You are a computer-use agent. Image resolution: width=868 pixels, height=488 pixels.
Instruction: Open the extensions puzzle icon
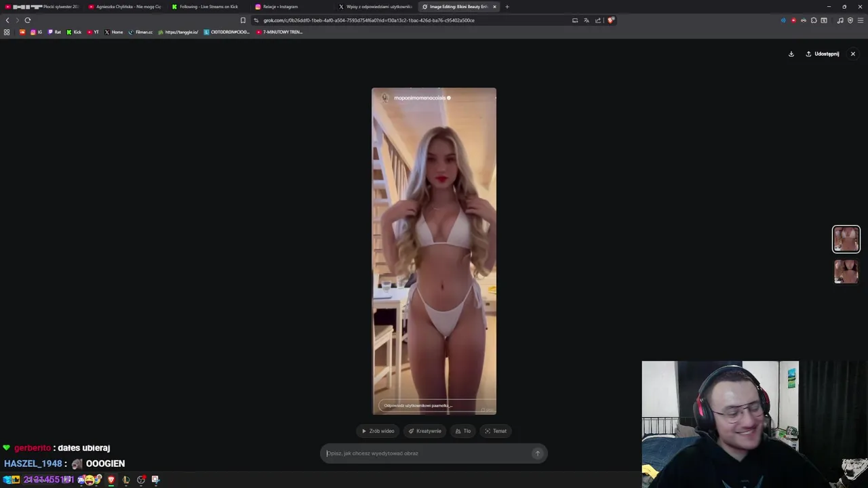click(x=814, y=20)
